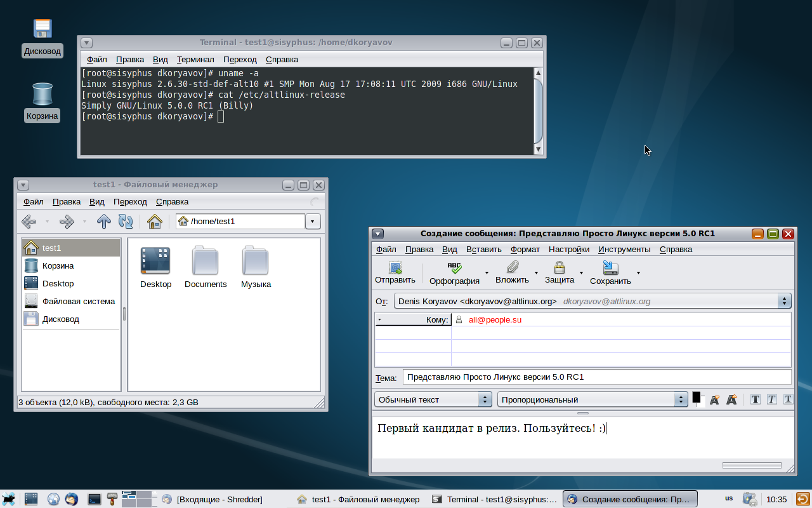Select Дисковод in file manager sidebar

(x=71, y=319)
